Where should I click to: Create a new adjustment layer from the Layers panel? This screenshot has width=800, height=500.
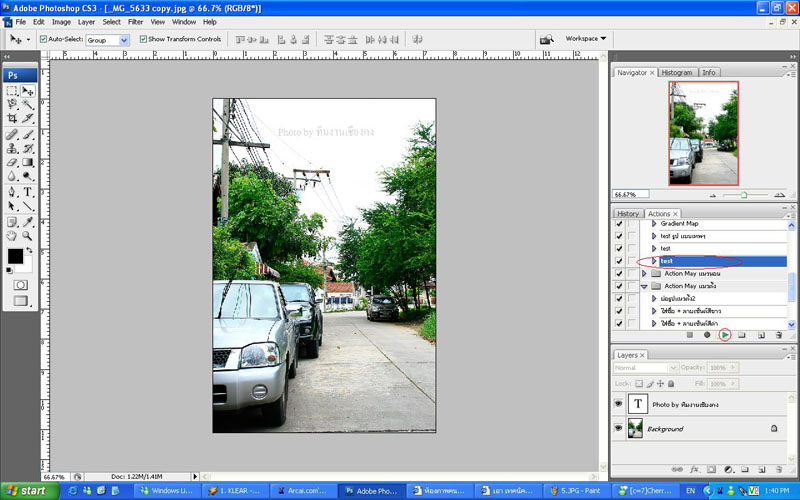tap(728, 469)
